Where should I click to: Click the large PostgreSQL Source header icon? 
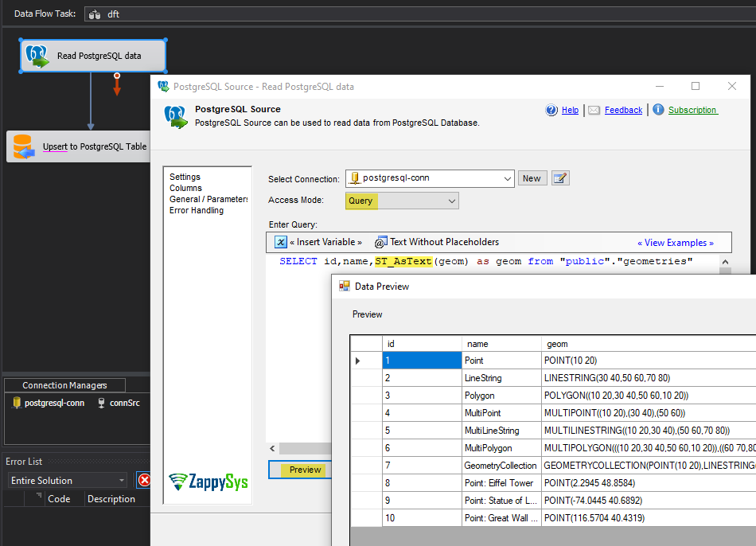176,117
